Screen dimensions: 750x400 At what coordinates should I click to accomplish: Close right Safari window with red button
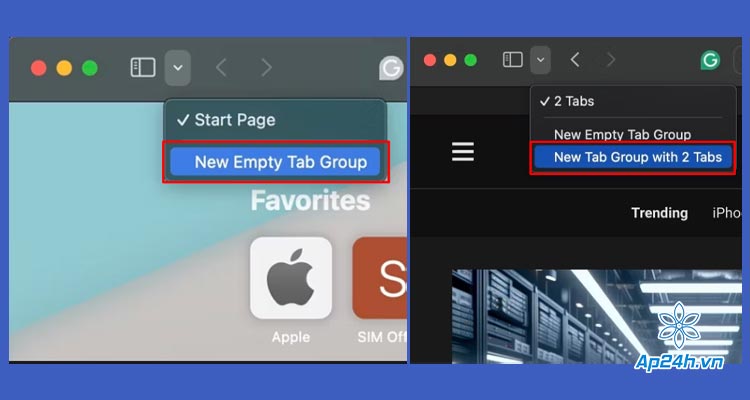click(x=430, y=60)
